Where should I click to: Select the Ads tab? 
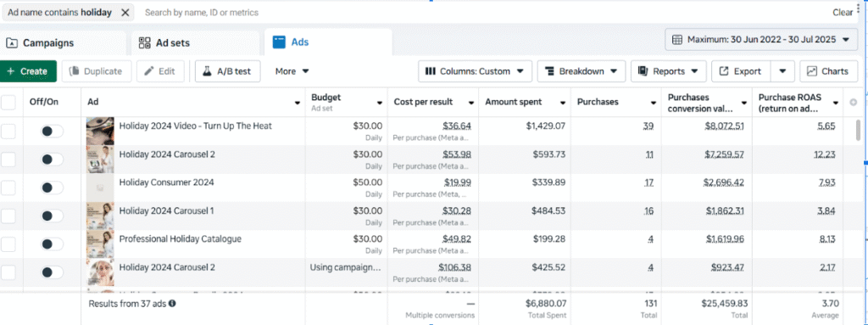(x=328, y=42)
